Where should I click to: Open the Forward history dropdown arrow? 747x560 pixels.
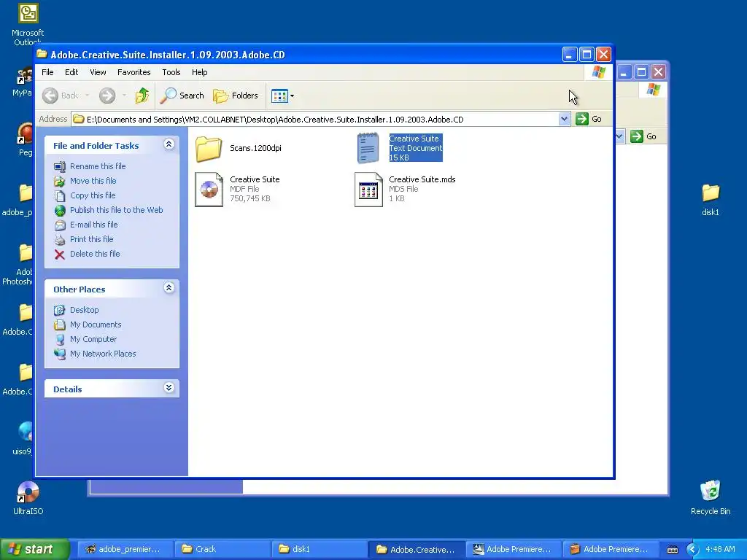coord(124,96)
